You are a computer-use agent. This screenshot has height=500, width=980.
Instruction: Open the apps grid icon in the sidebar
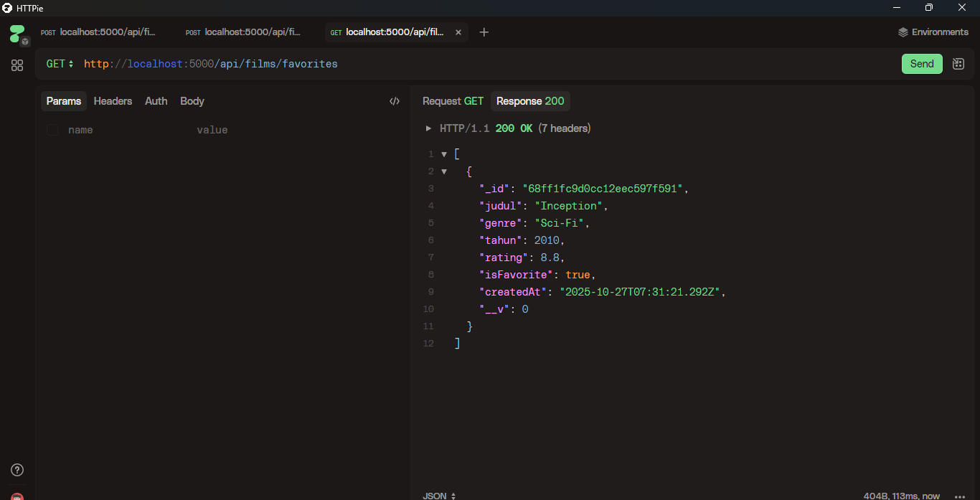[17, 65]
